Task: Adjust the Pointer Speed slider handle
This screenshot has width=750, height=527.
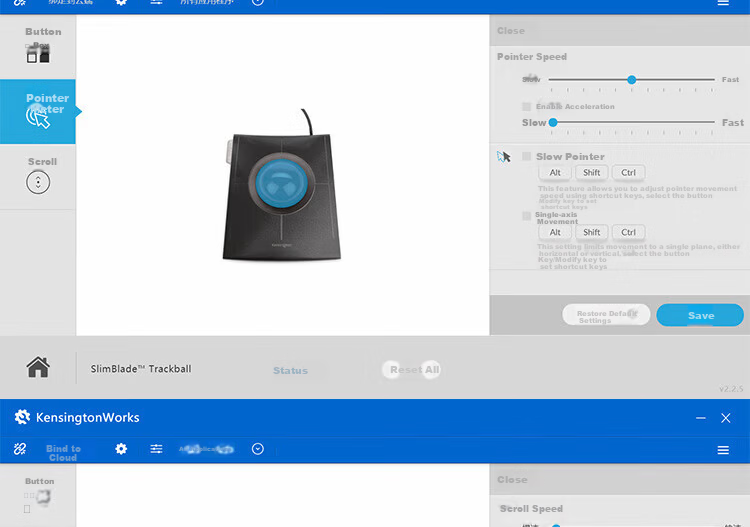Action: 631,79
